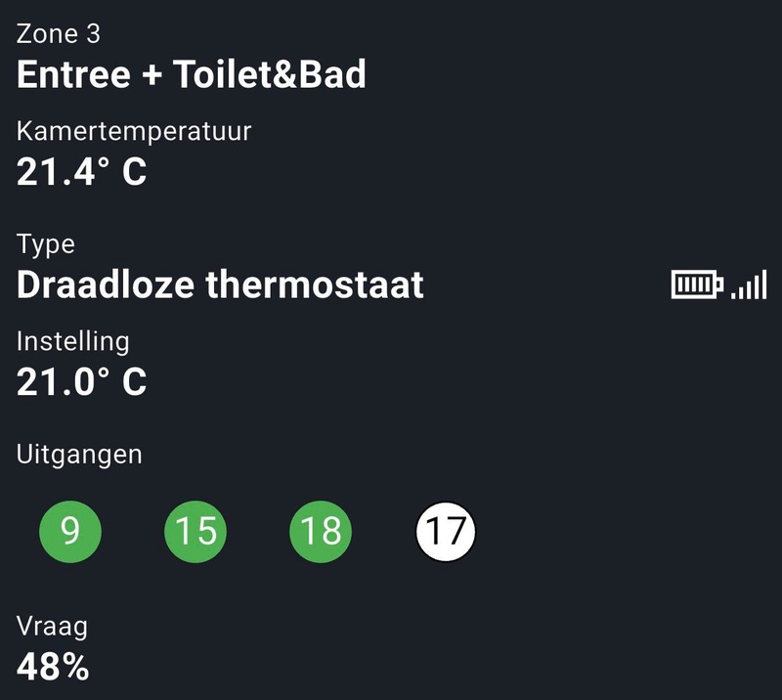Select white output circle 17
Viewport: 782px width, 700px height.
[446, 532]
